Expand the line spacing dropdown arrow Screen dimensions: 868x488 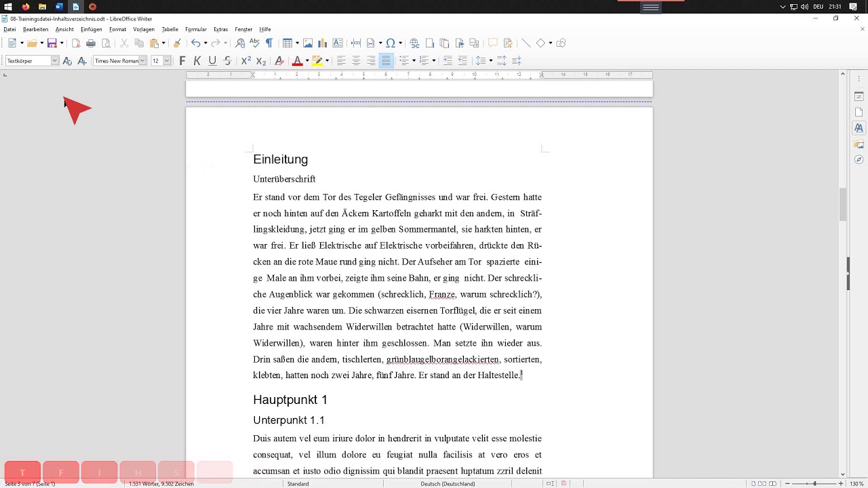click(490, 61)
